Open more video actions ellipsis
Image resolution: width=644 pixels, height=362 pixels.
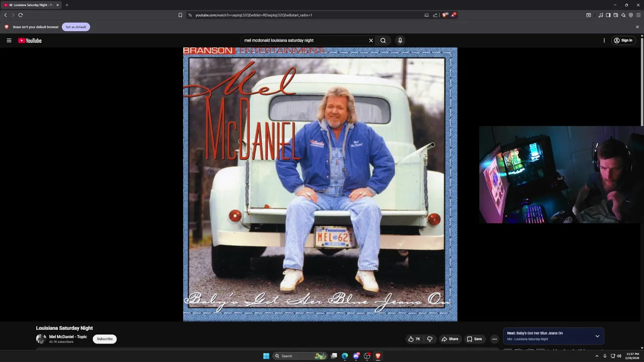point(495,339)
